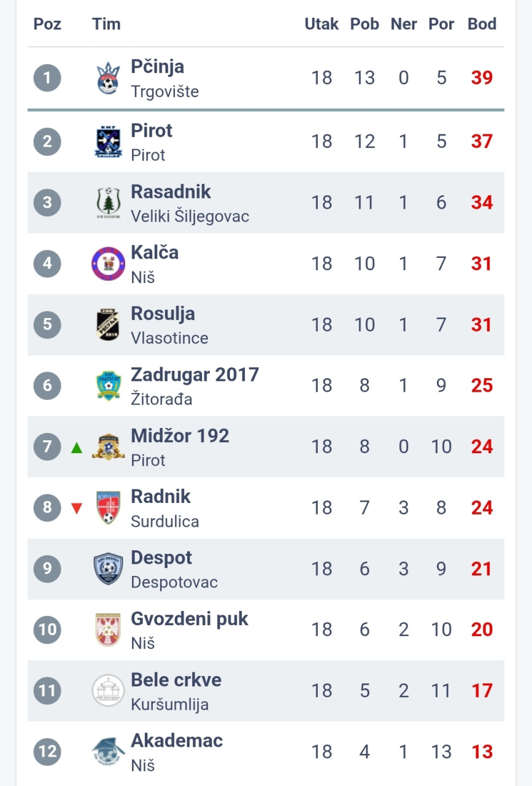Click the Despot club shield logo
This screenshot has width=532, height=786.
pyautogui.click(x=108, y=569)
